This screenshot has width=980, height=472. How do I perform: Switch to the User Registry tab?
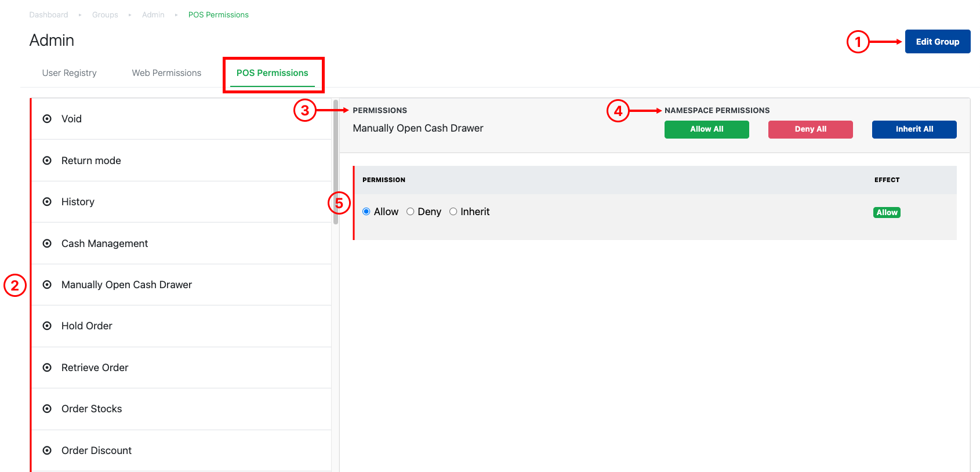point(69,73)
